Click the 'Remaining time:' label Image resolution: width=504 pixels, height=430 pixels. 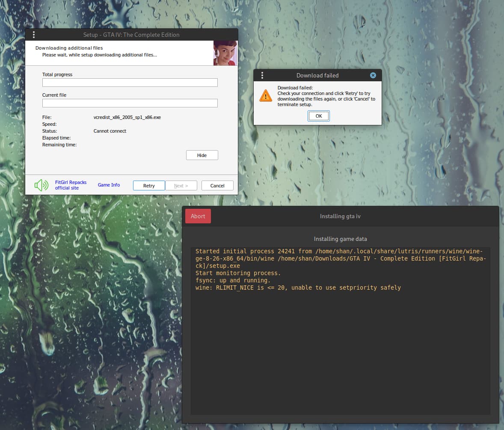pyautogui.click(x=59, y=145)
